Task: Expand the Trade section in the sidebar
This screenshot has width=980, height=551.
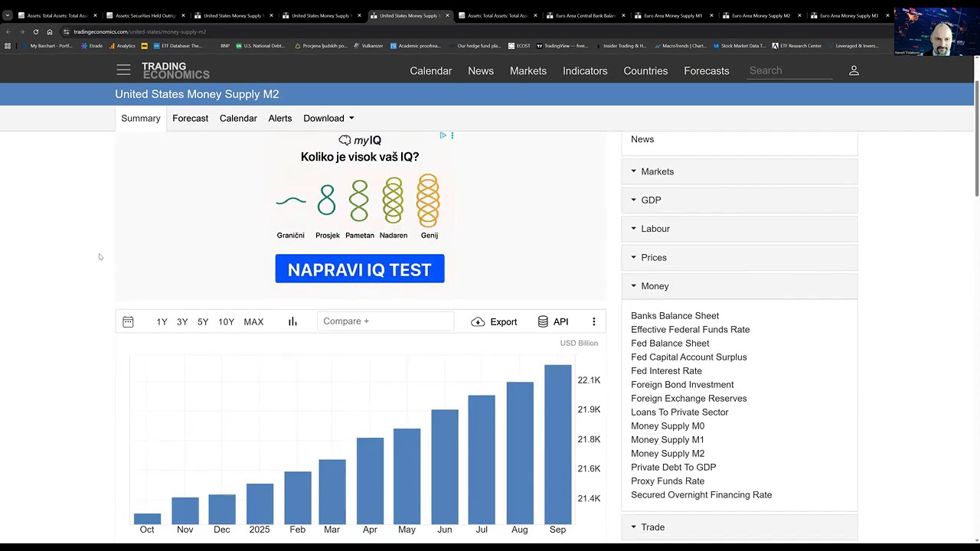Action: click(739, 527)
